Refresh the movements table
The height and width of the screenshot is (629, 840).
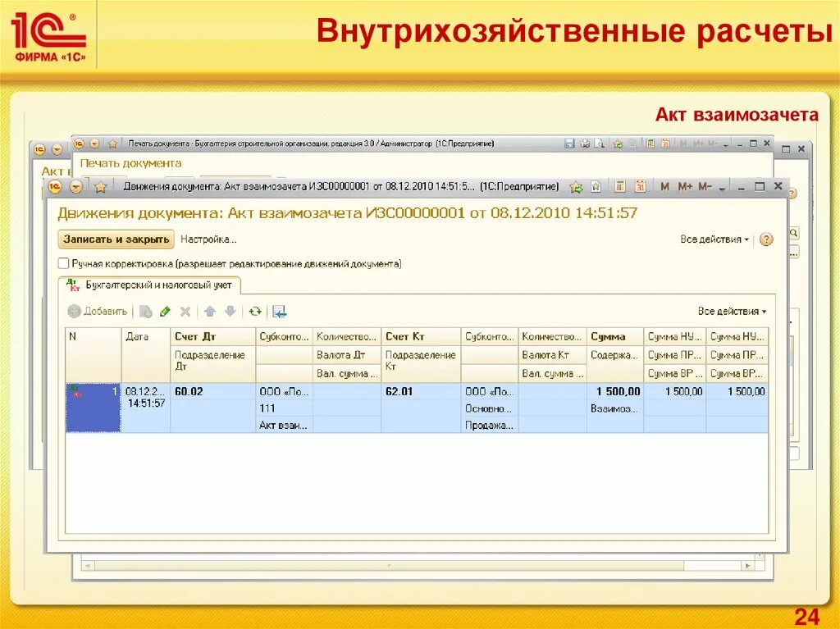(x=253, y=311)
